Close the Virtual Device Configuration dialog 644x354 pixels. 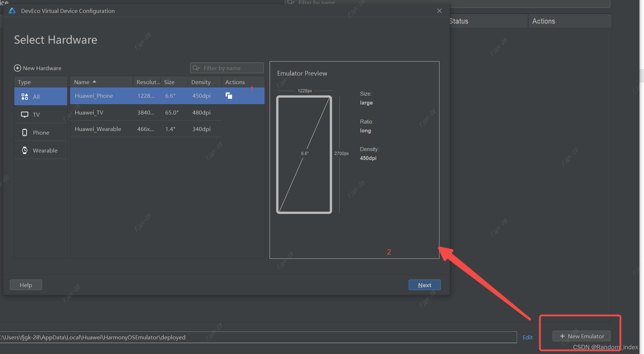pos(439,11)
